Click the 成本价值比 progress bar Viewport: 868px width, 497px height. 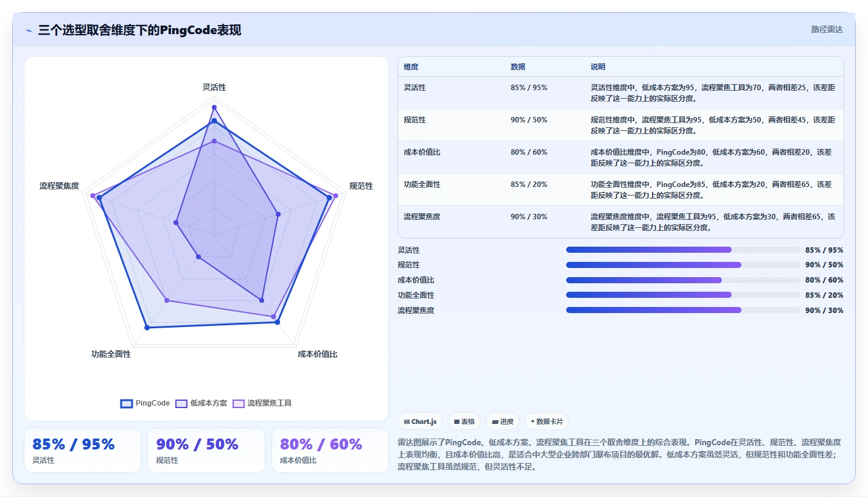pyautogui.click(x=683, y=280)
